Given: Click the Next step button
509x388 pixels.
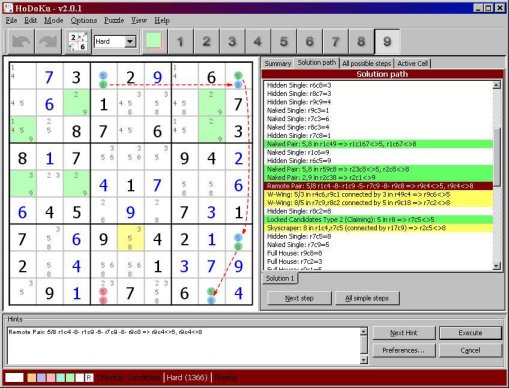Looking at the screenshot, I should click(x=299, y=298).
